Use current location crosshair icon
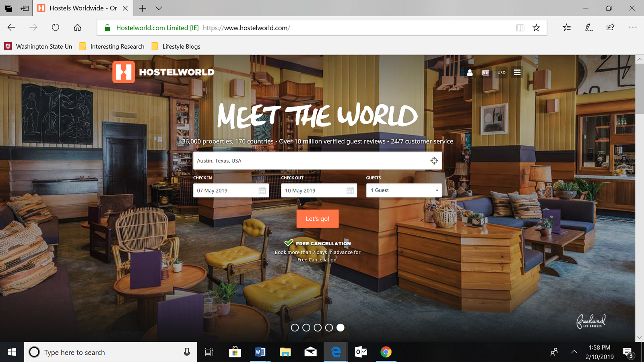 (x=434, y=161)
